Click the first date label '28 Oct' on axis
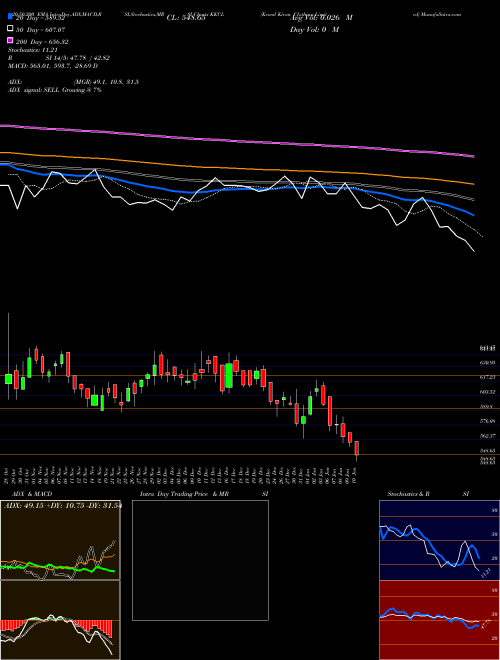The width and height of the screenshot is (500, 660). click(8, 476)
